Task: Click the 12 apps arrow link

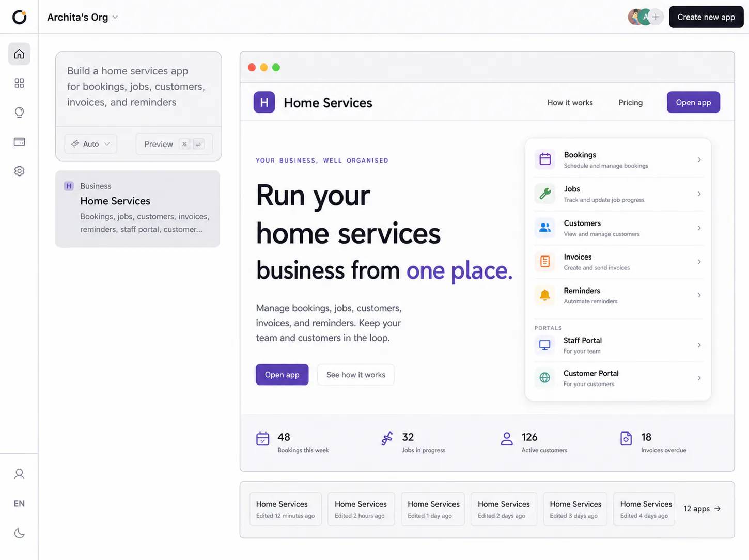Action: [x=702, y=509]
